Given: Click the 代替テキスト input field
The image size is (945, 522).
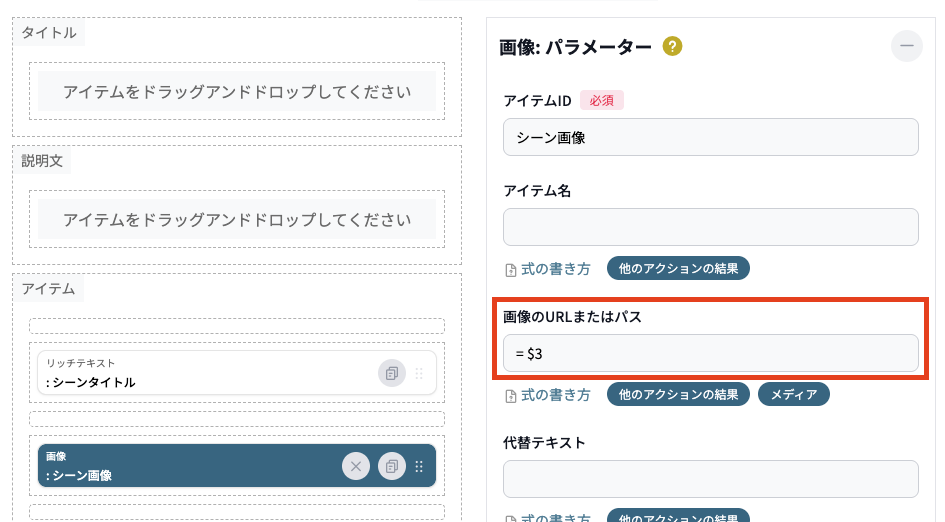Looking at the screenshot, I should click(710, 479).
